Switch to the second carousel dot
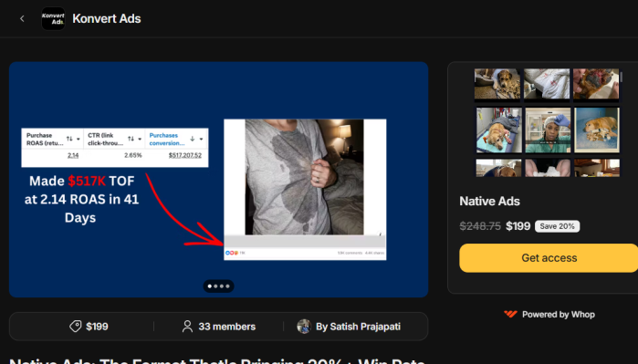The height and width of the screenshot is (364, 638). pos(215,286)
